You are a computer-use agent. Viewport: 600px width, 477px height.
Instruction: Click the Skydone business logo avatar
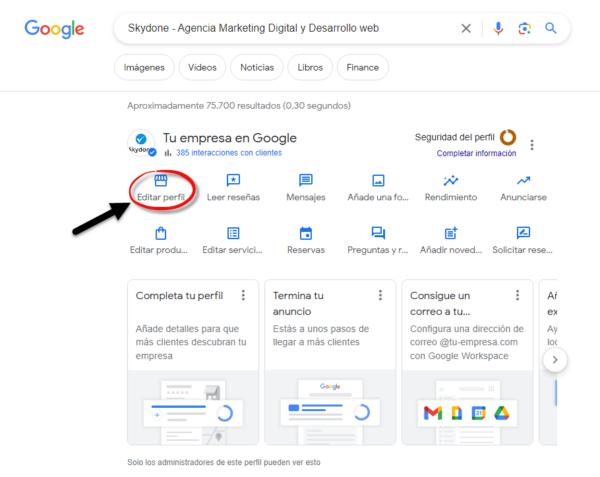(x=141, y=143)
